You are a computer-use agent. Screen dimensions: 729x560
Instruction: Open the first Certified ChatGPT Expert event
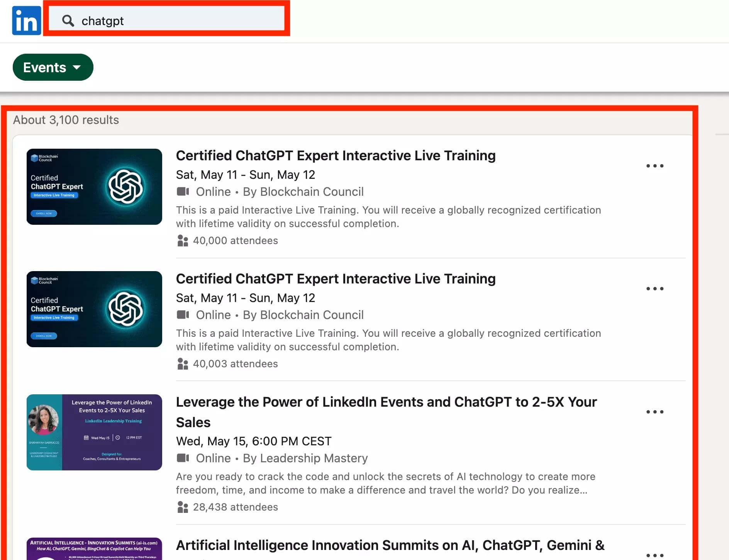(x=336, y=155)
